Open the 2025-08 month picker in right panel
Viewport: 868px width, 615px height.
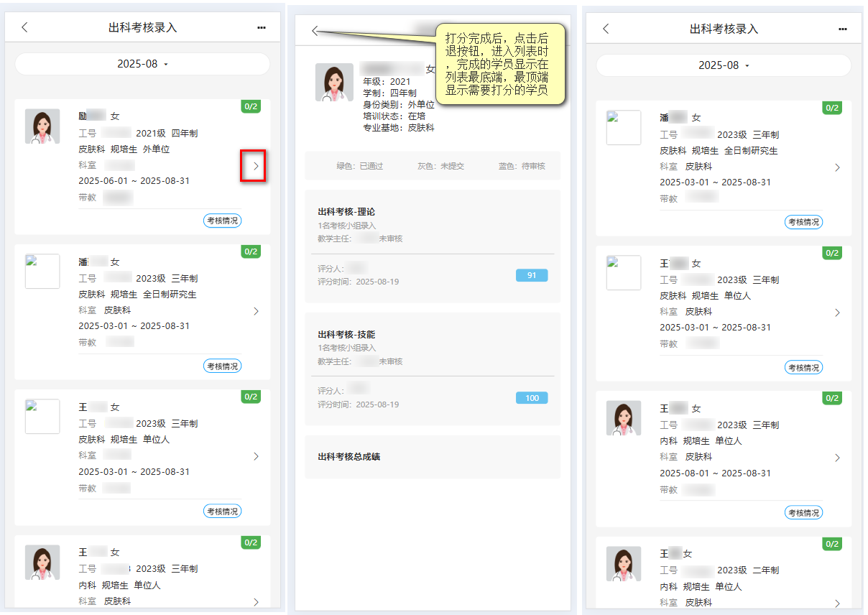click(x=724, y=65)
